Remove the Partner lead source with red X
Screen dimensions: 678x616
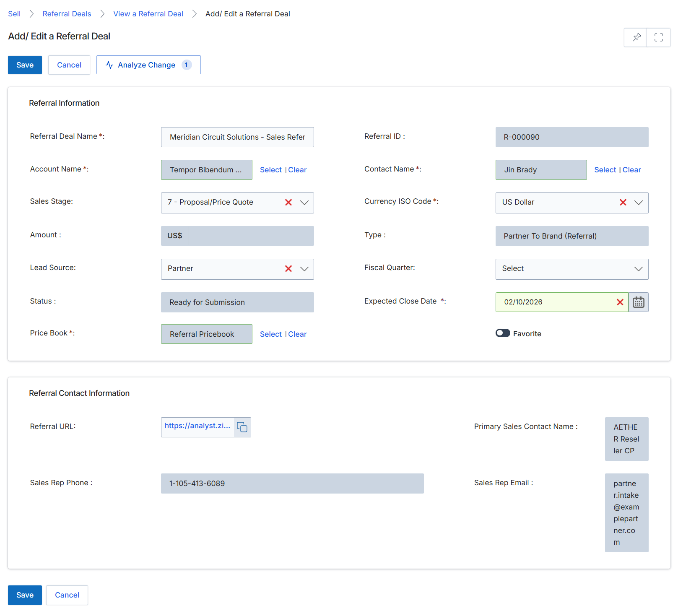coord(288,269)
